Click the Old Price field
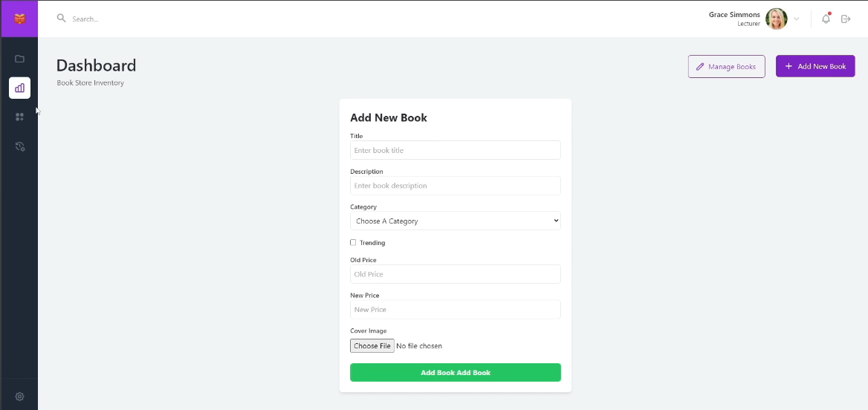This screenshot has width=868, height=410. point(455,274)
